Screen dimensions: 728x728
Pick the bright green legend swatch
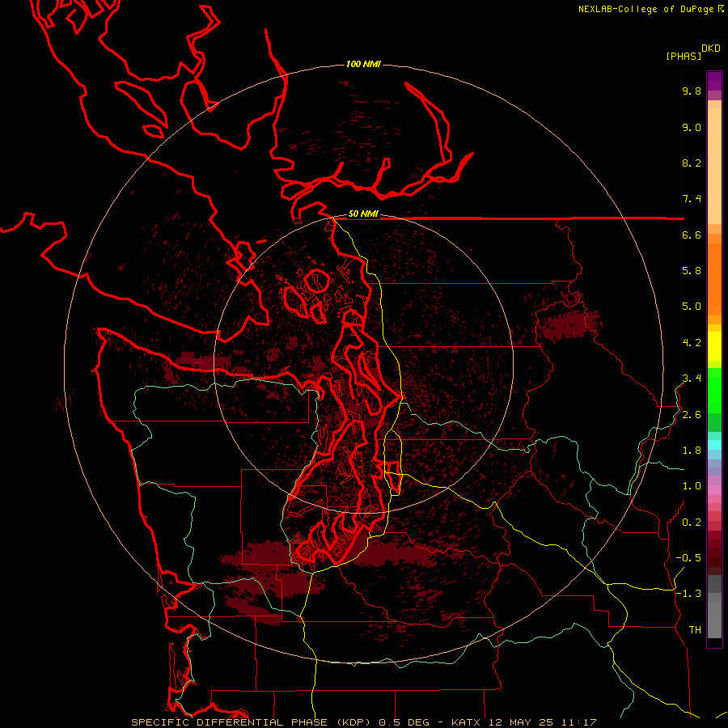pos(714,392)
